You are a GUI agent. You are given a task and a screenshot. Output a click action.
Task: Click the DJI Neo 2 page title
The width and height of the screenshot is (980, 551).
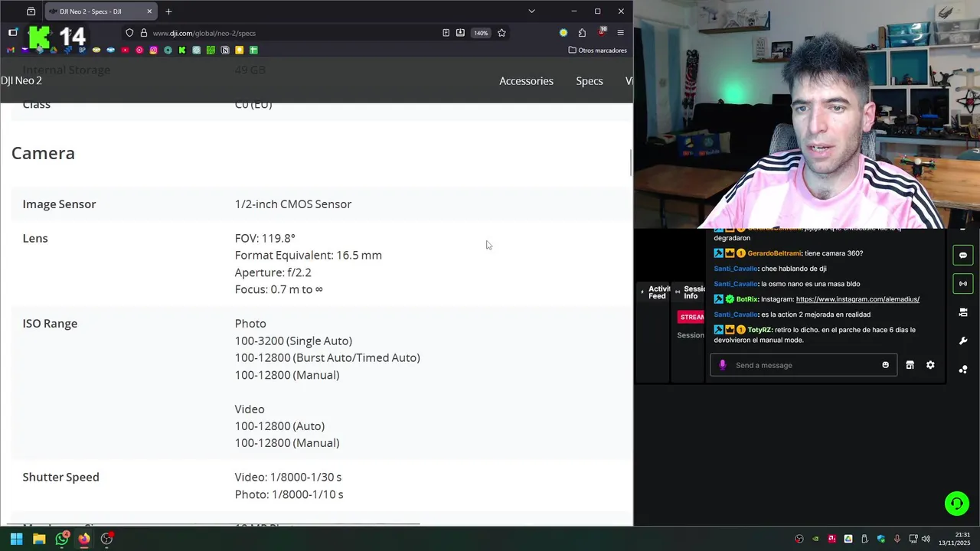[x=21, y=80]
